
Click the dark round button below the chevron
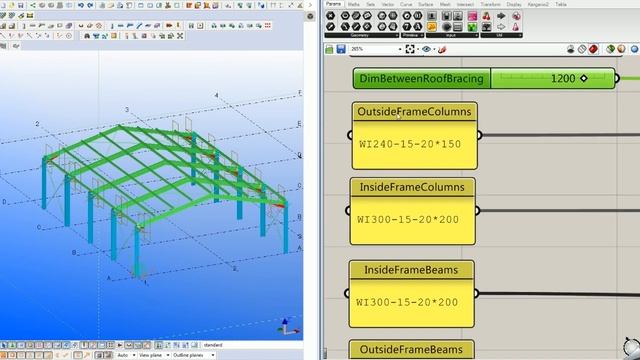pyautogui.click(x=310, y=16)
